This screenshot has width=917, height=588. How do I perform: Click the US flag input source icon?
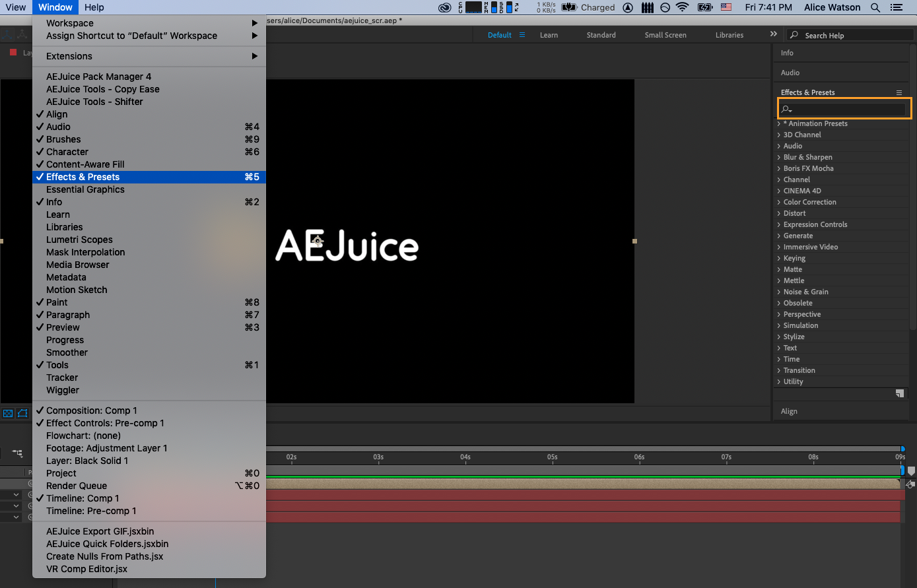coord(726,7)
